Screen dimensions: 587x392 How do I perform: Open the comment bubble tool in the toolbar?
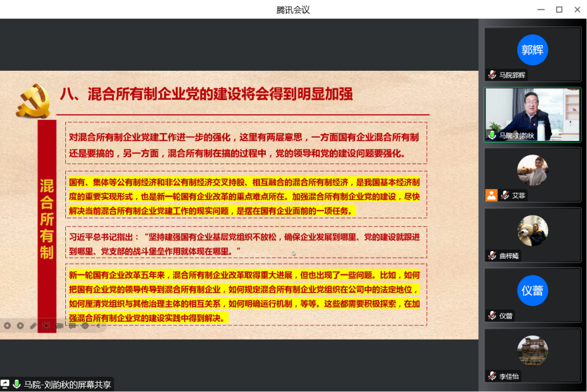72,326
